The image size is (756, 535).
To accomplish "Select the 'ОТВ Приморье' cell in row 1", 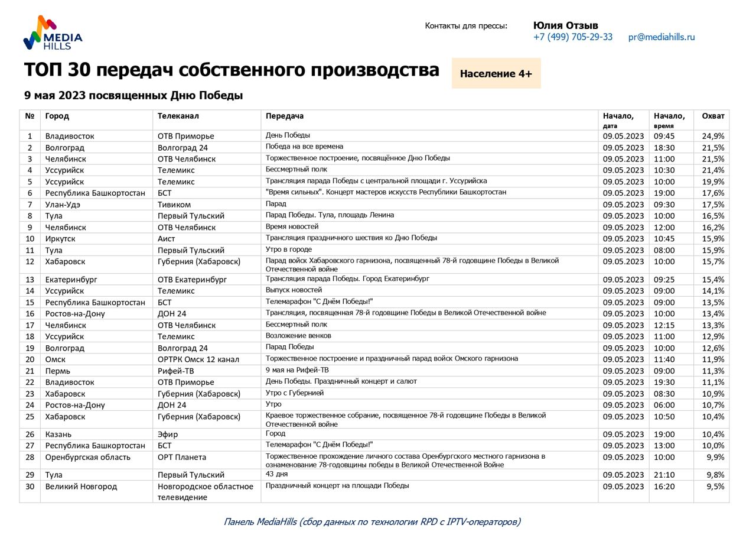I will coord(185,137).
